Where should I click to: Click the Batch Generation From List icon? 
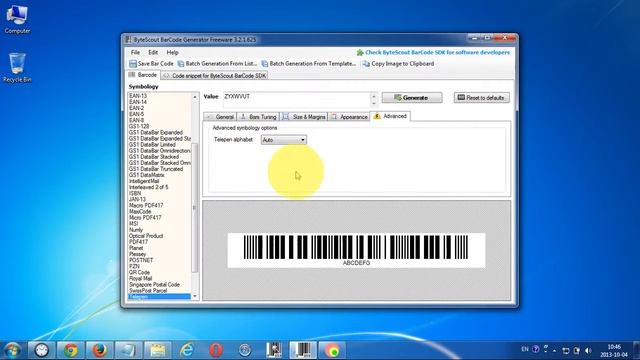coord(180,64)
